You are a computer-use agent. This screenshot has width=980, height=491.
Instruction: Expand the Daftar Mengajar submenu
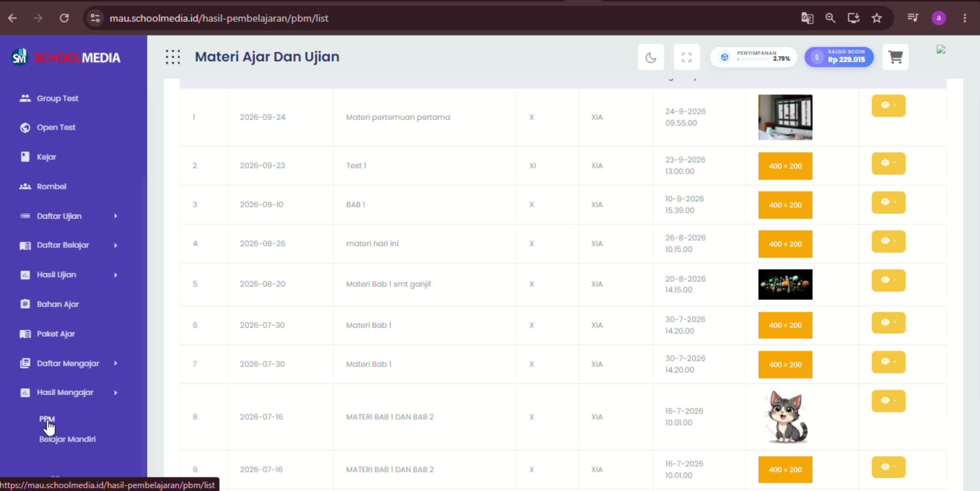click(68, 363)
